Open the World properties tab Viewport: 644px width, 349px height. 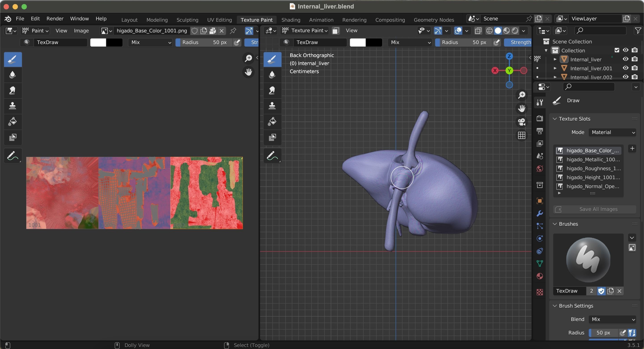tap(540, 169)
